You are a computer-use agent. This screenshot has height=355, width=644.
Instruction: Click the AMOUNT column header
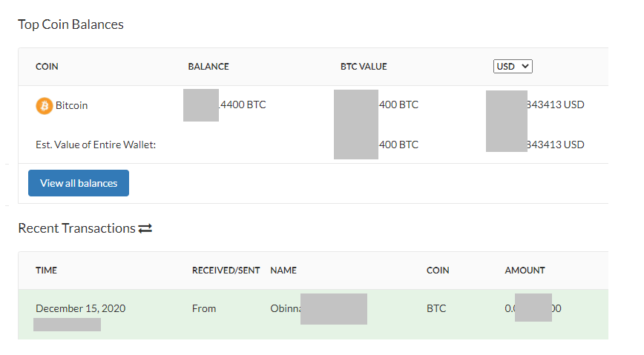(x=525, y=271)
